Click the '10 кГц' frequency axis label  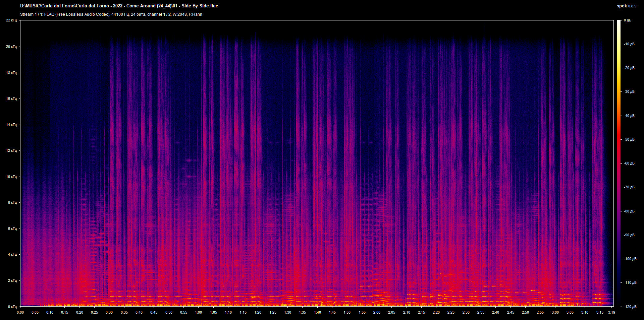click(11, 177)
